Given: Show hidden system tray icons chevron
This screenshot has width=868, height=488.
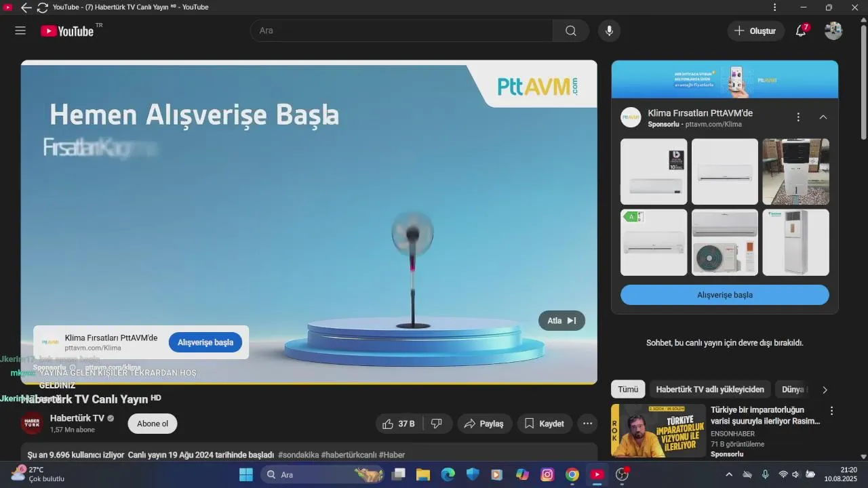Looking at the screenshot, I should coord(729,474).
